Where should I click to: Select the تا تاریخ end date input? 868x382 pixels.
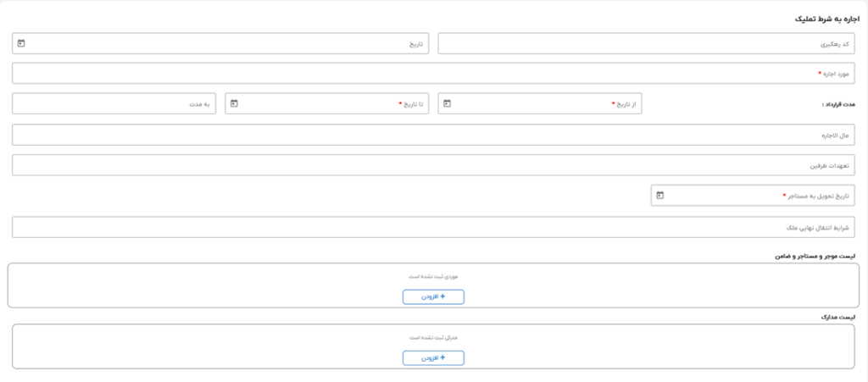(x=331, y=104)
